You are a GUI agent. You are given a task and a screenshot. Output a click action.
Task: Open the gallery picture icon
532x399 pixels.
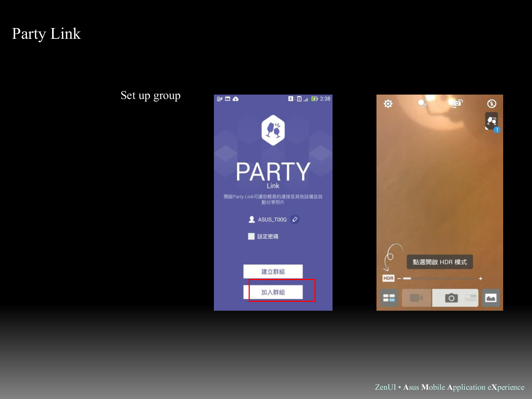click(x=491, y=298)
